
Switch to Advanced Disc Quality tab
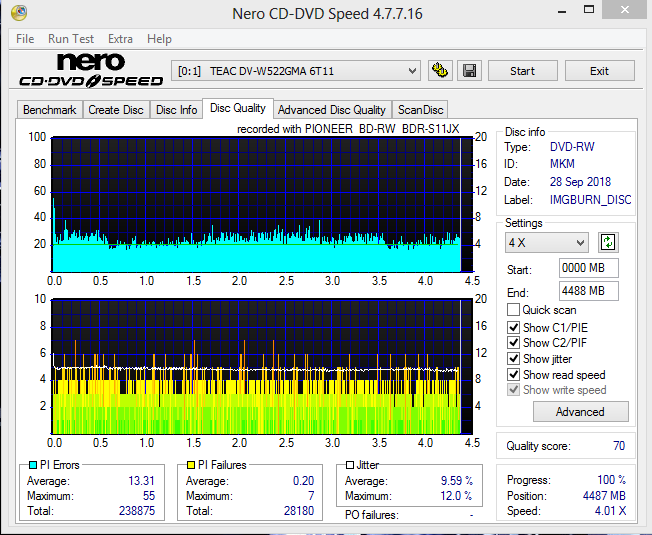(x=332, y=110)
